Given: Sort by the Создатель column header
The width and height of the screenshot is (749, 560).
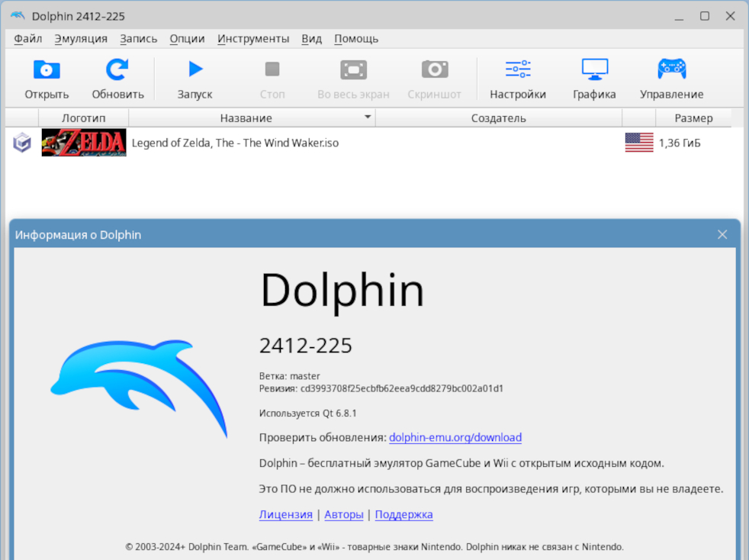Looking at the screenshot, I should 499,118.
